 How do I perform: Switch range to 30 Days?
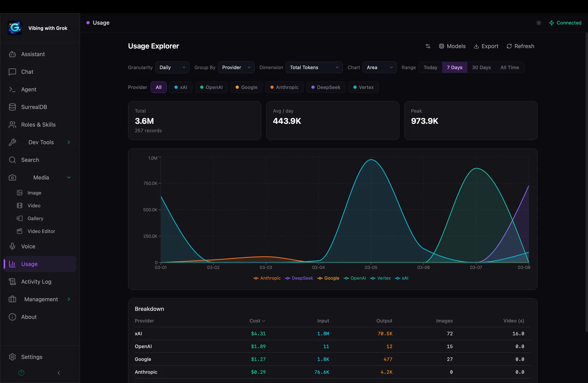(x=481, y=67)
